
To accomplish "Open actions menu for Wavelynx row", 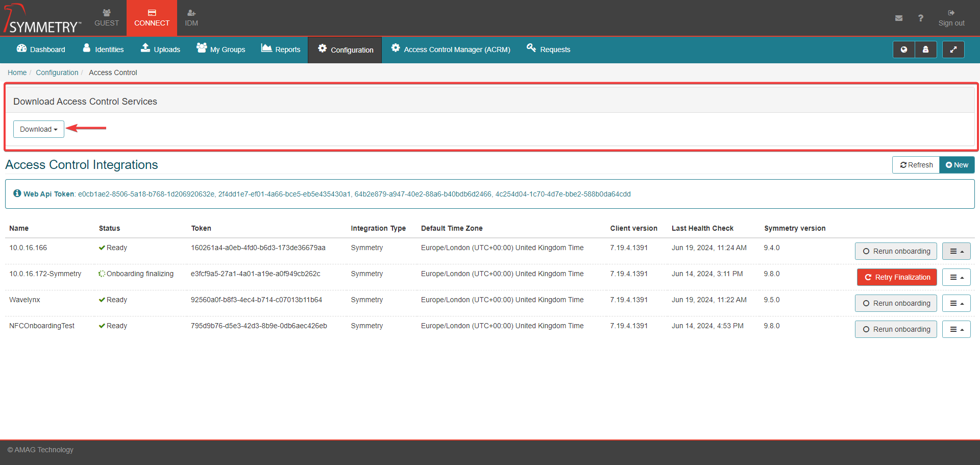I will pos(957,303).
